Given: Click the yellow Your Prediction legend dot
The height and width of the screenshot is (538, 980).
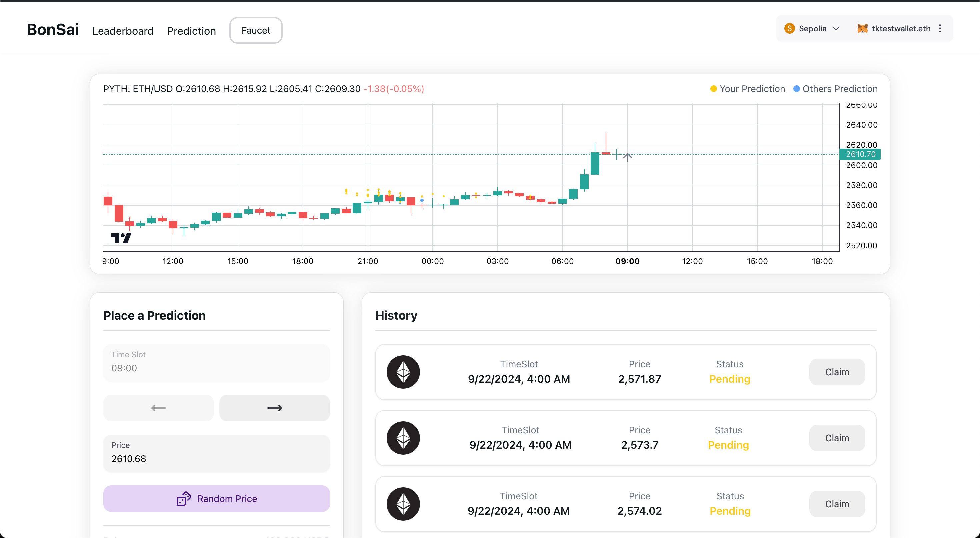Looking at the screenshot, I should pyautogui.click(x=713, y=89).
